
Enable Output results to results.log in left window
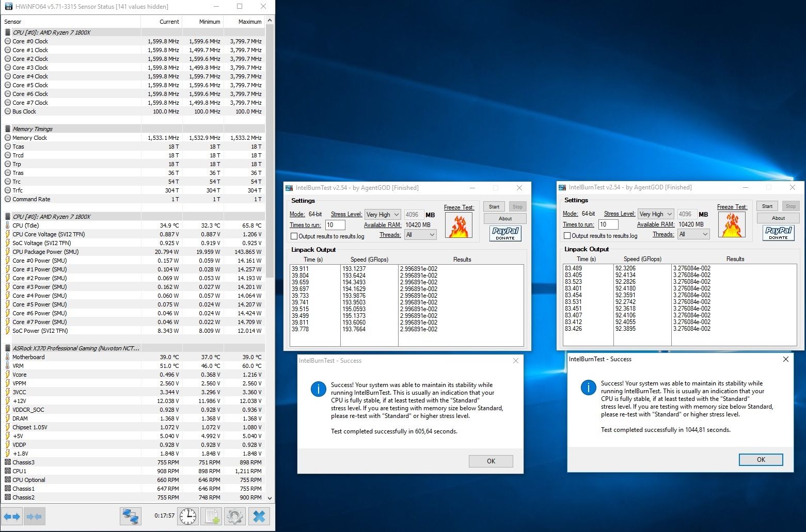pos(294,236)
